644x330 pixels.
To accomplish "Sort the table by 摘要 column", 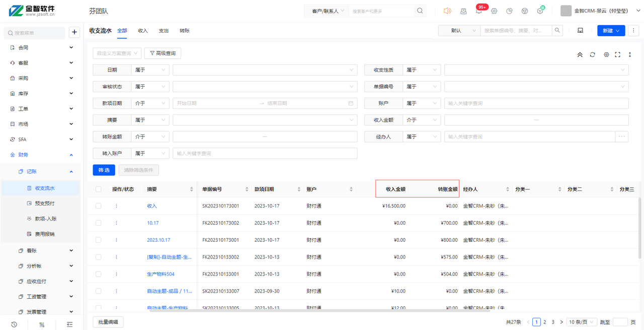I will pos(192,189).
